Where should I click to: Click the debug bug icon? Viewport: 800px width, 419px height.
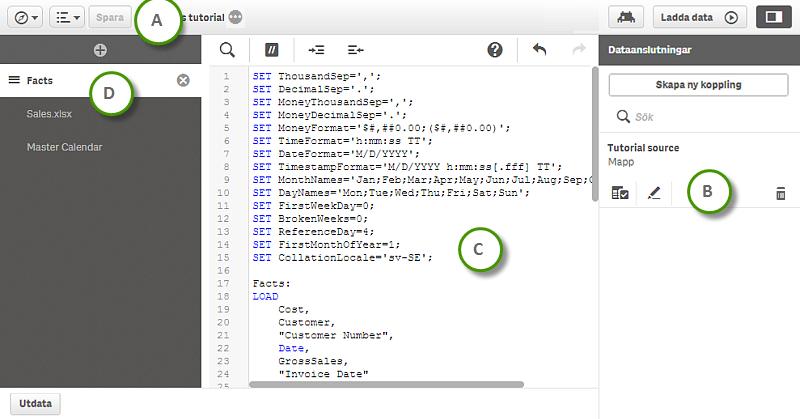click(x=626, y=17)
